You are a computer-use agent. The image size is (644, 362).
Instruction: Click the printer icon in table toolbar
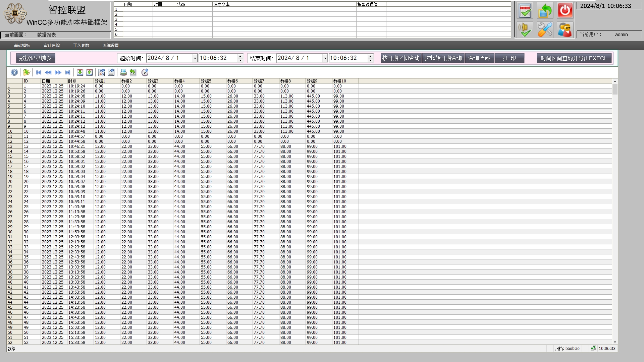123,72
